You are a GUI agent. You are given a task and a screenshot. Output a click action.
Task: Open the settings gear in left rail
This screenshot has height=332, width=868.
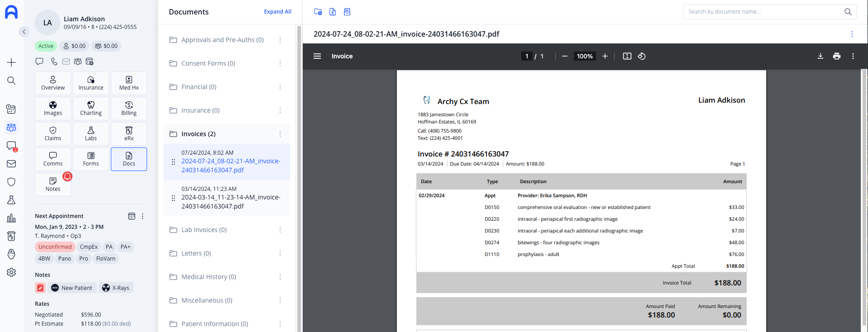pyautogui.click(x=11, y=272)
